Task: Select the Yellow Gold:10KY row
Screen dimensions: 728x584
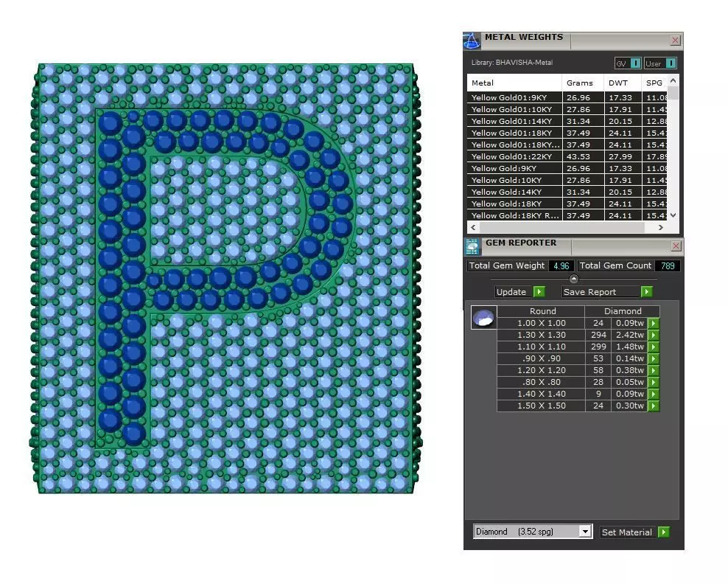Action: (x=568, y=180)
